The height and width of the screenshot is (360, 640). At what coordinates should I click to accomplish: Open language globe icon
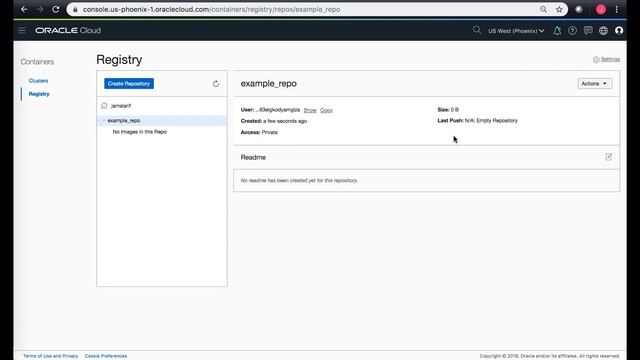tap(603, 30)
